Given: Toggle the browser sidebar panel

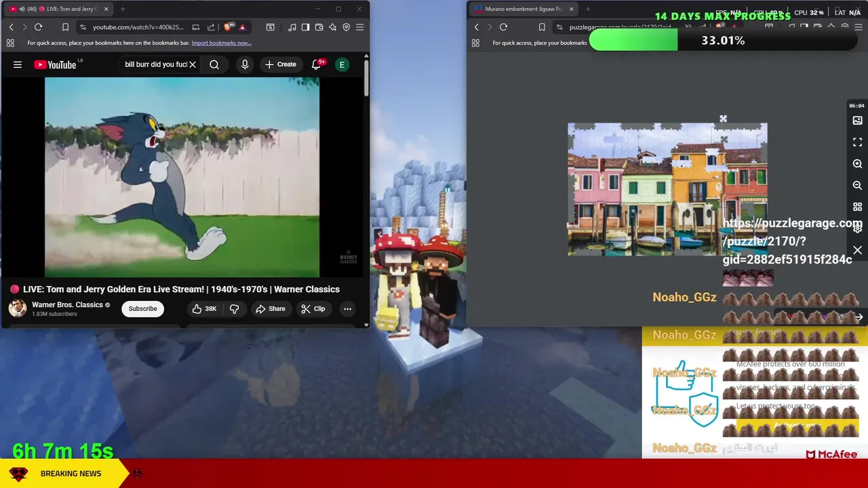Looking at the screenshot, I should [x=305, y=27].
